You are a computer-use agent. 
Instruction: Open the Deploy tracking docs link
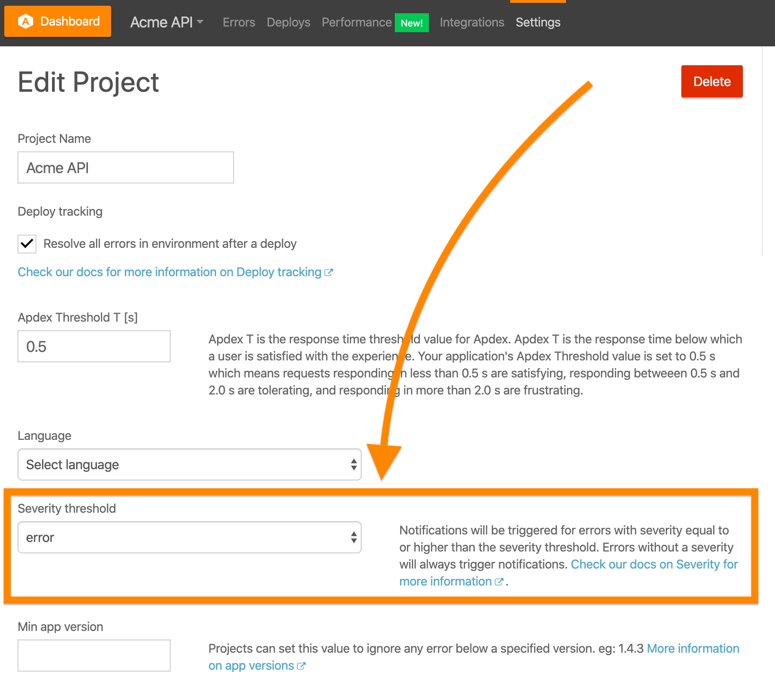(x=169, y=272)
